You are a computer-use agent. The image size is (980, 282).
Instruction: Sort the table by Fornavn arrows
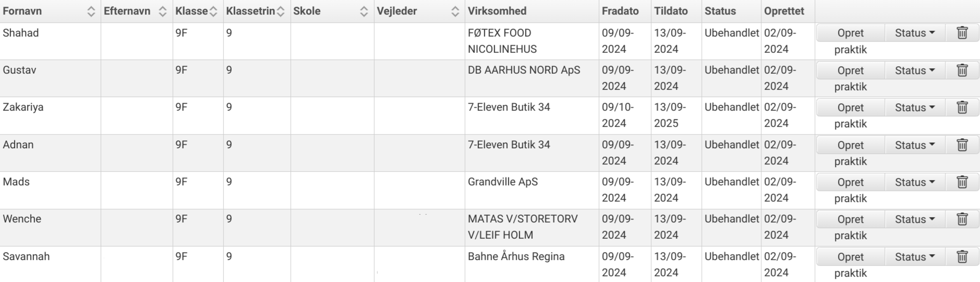91,11
